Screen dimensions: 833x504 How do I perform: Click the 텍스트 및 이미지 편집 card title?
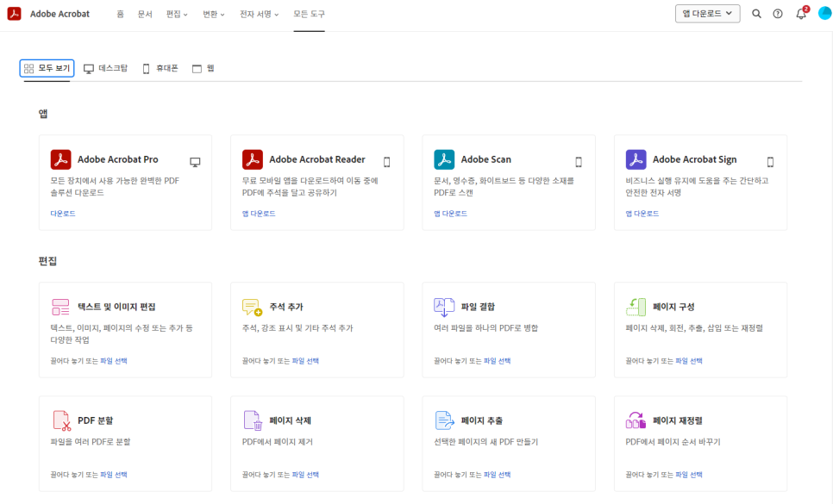[x=117, y=307]
